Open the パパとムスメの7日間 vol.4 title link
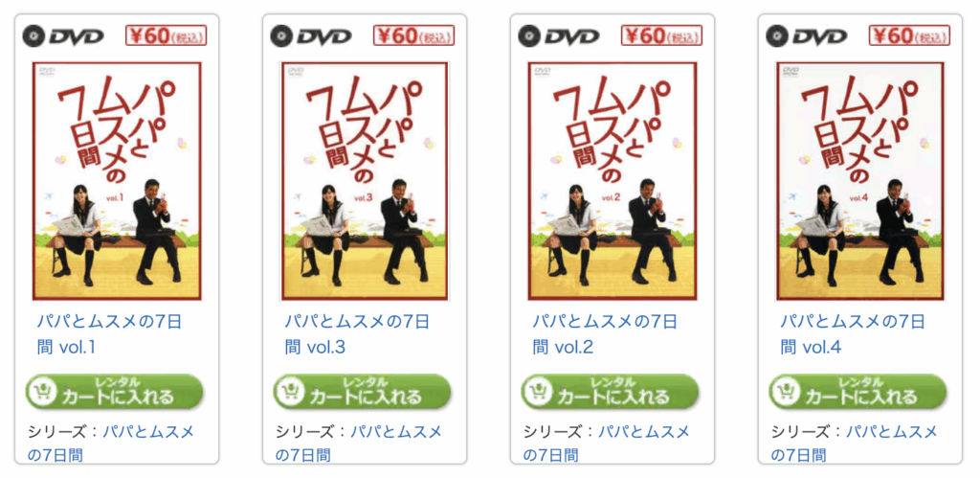Screen dimensions: 980x478 [x=853, y=334]
